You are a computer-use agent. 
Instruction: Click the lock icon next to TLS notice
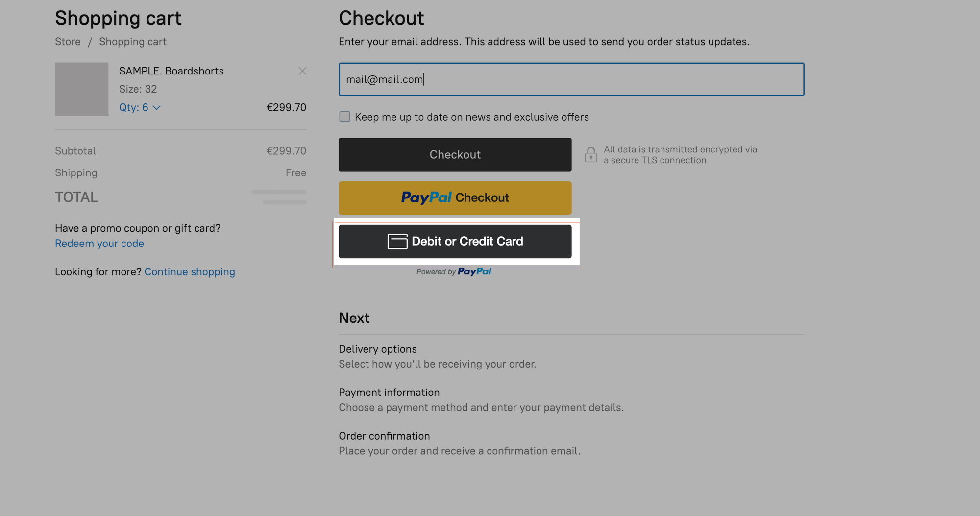click(x=591, y=154)
